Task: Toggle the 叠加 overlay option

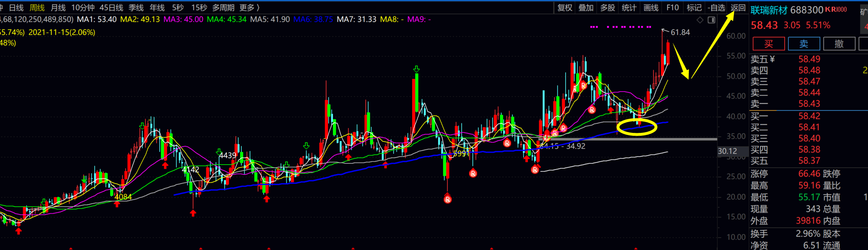Action: pyautogui.click(x=586, y=8)
